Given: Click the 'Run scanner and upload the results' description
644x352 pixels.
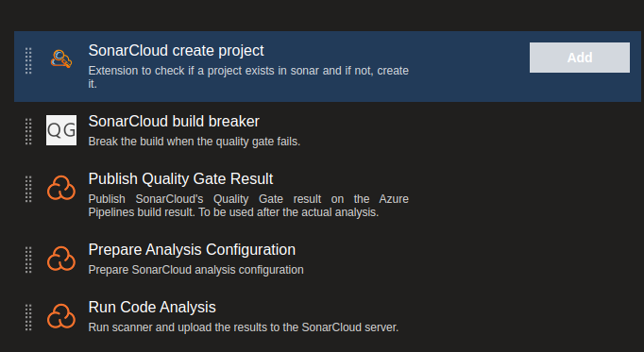Looking at the screenshot, I should (x=243, y=327).
